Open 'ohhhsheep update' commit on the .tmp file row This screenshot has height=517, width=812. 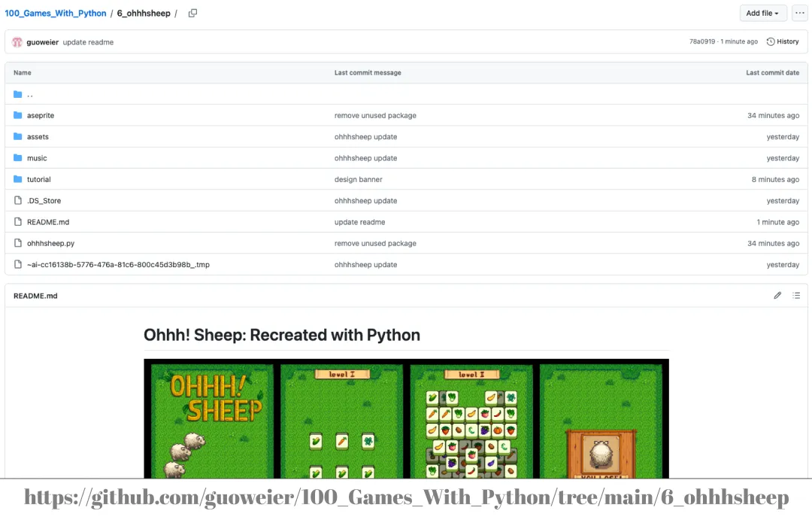click(365, 264)
